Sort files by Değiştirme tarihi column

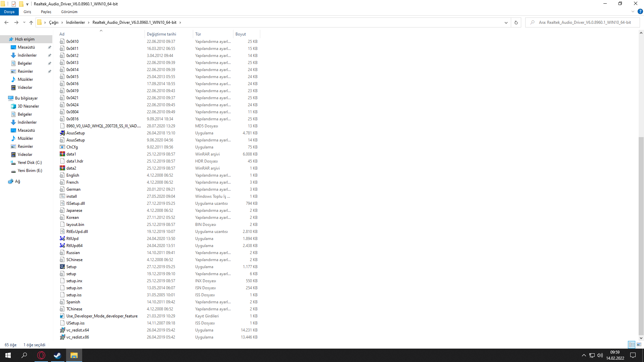click(161, 34)
